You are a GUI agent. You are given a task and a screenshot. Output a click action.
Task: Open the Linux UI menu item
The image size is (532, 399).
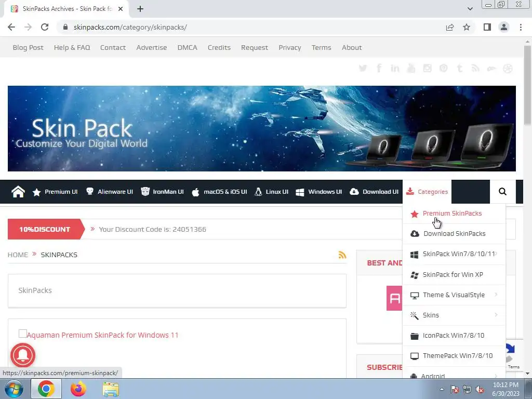[272, 192]
